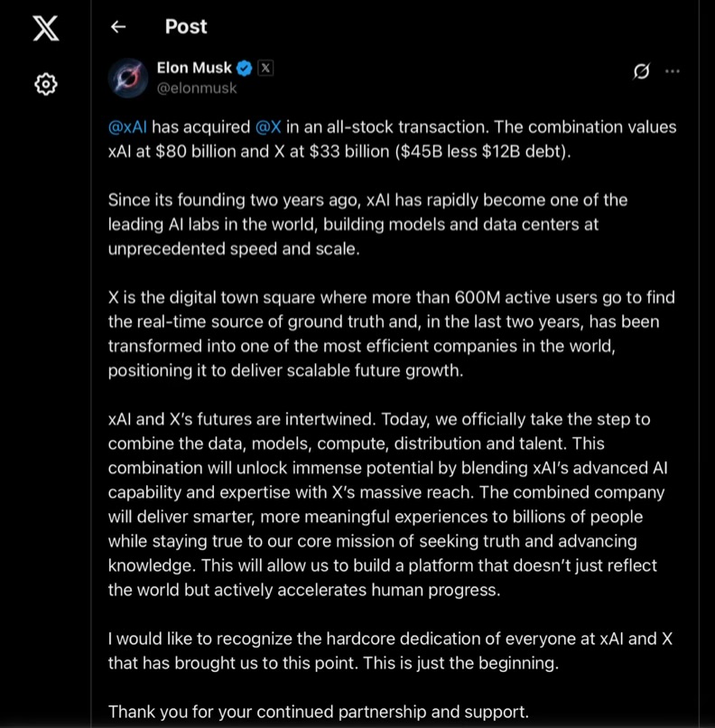Click the @elonmusk handle
The width and height of the screenshot is (715, 728).
pyautogui.click(x=197, y=88)
